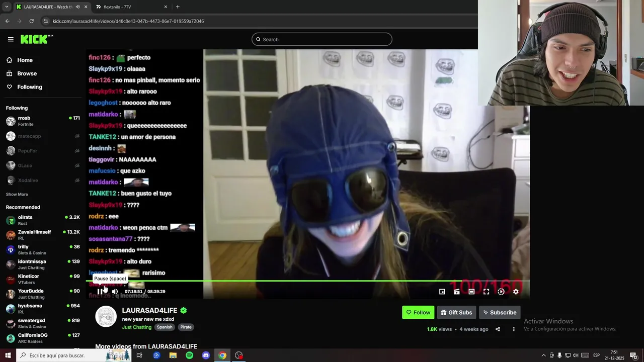Open the Windows Start menu
The image size is (644, 362).
[8, 355]
